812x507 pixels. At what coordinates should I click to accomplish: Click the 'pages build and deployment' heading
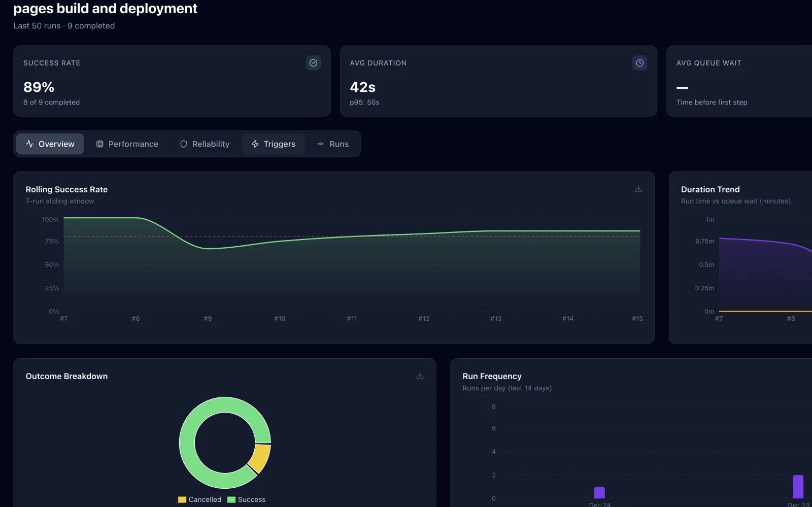point(105,8)
